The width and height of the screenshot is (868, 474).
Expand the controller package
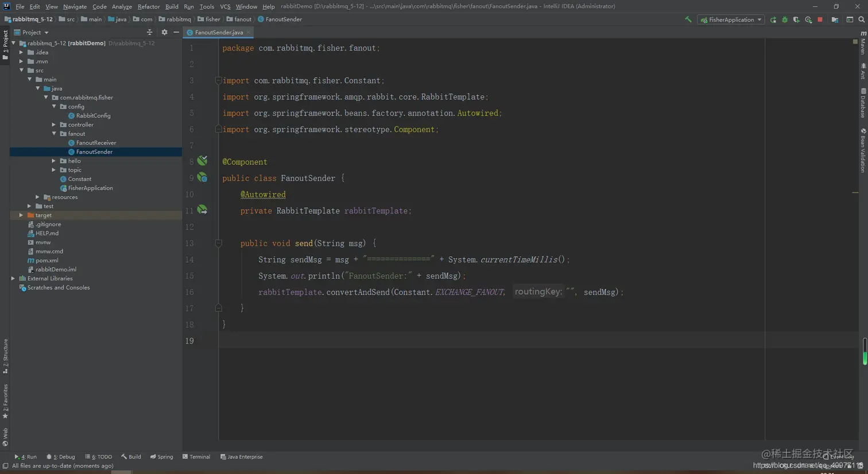coord(55,125)
